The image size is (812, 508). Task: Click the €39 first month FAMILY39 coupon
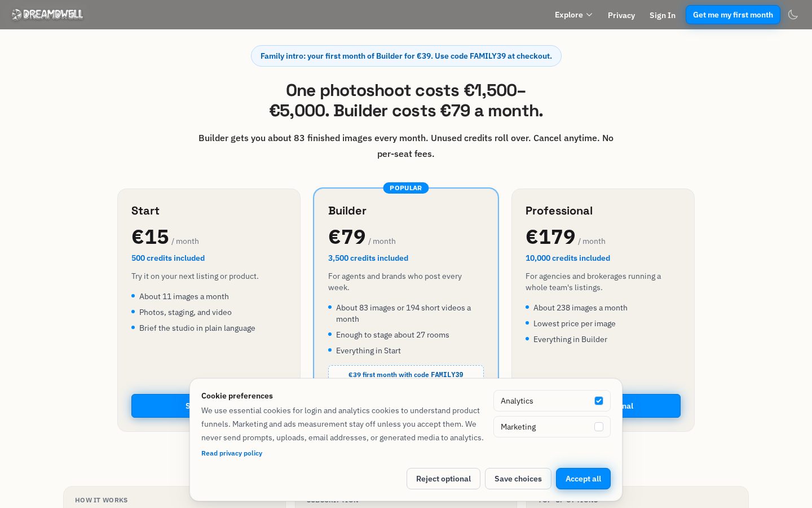click(x=406, y=373)
